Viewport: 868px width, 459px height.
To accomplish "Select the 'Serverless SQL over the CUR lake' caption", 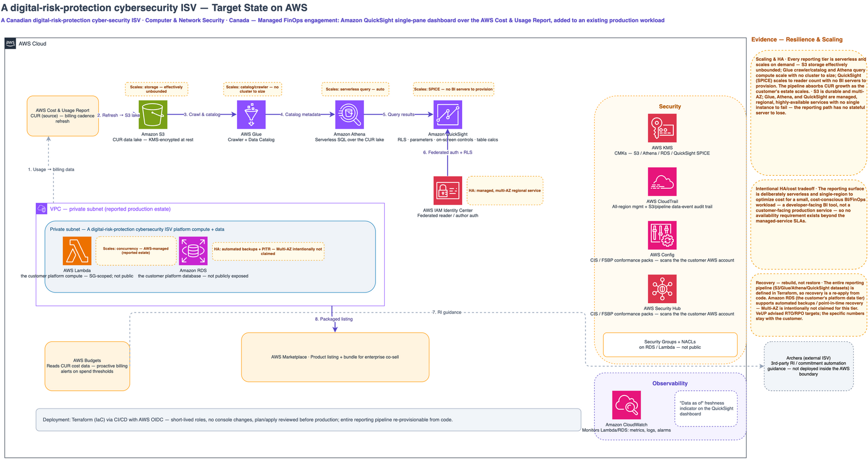I will tap(349, 139).
